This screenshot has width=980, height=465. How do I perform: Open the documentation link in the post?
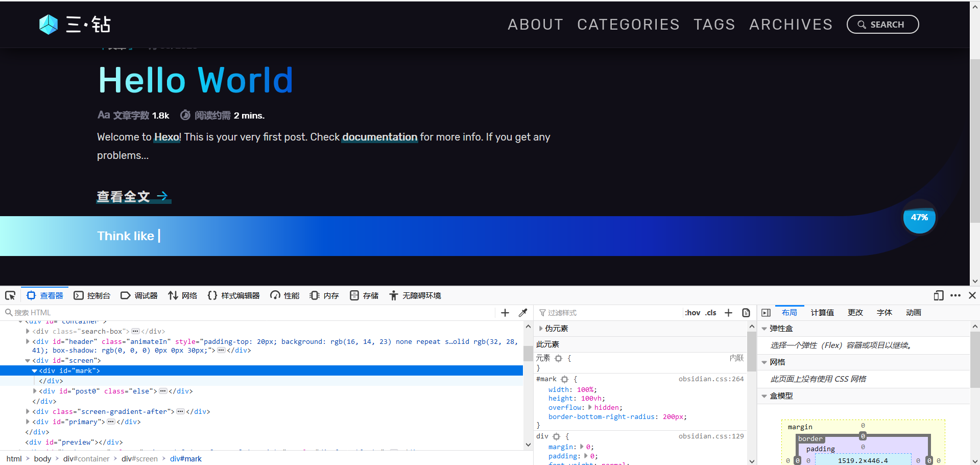click(379, 137)
